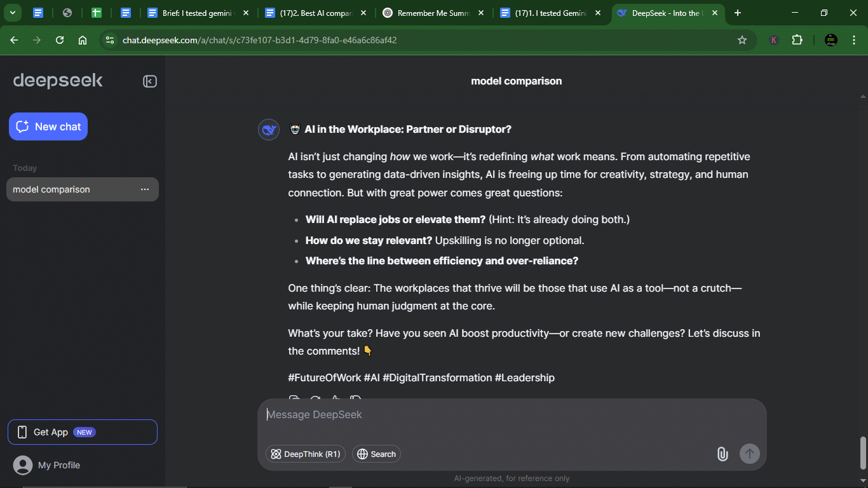Click the Get App button

coord(83,432)
